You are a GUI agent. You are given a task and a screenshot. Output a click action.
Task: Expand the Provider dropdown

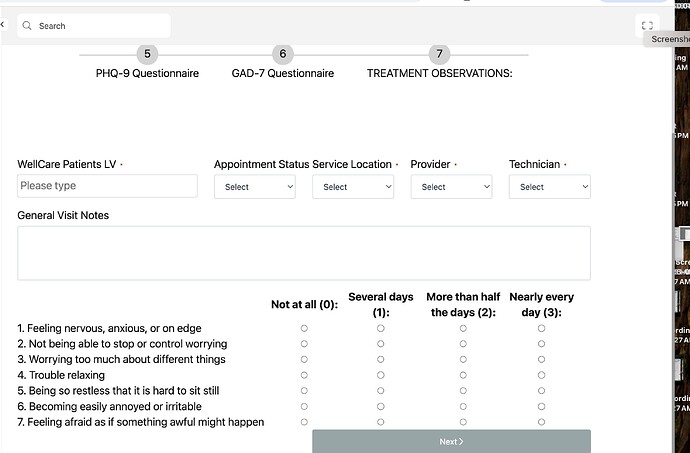(451, 187)
